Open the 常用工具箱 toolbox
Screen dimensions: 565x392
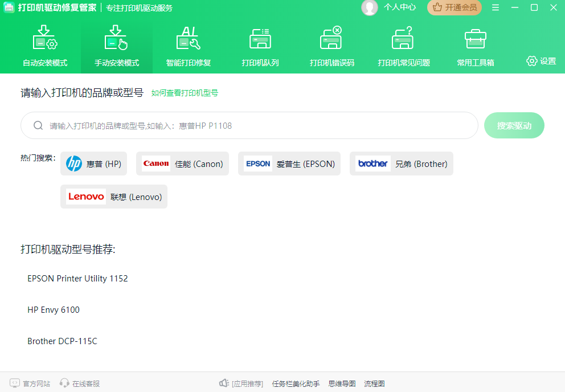[x=475, y=46]
